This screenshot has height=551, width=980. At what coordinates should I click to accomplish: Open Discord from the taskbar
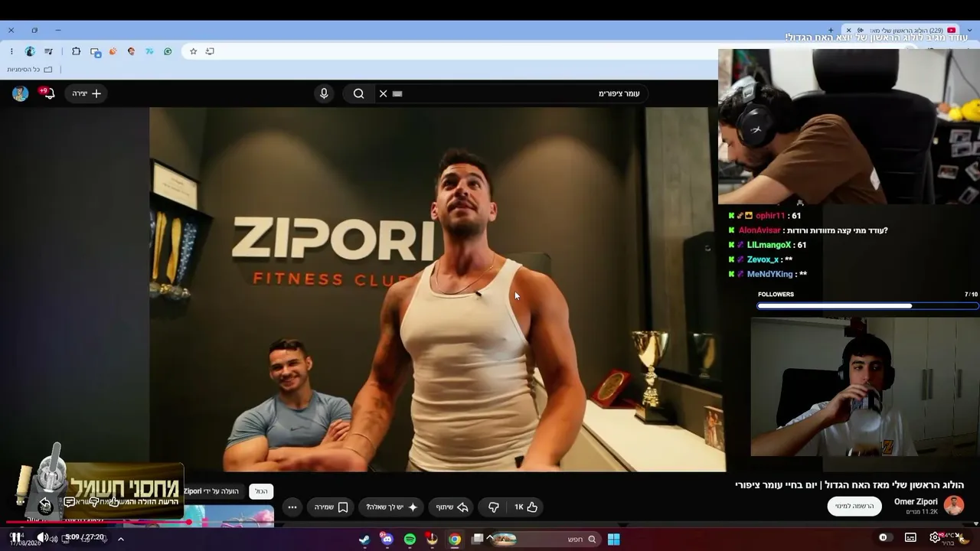387,540
